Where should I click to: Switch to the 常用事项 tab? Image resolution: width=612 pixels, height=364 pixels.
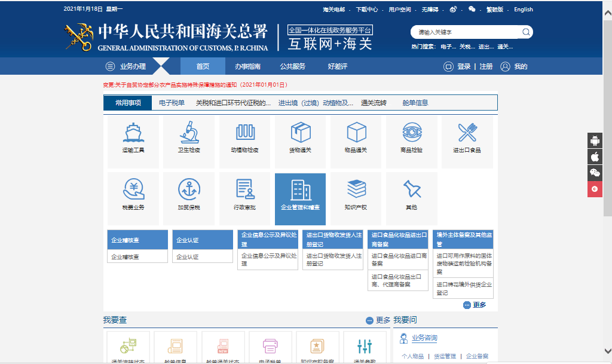(x=128, y=103)
